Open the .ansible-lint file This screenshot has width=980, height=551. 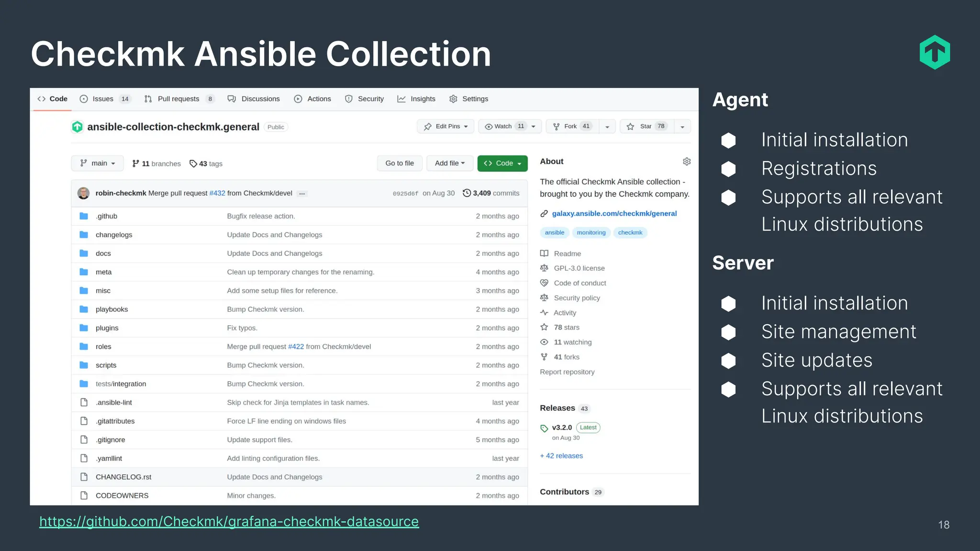click(114, 403)
